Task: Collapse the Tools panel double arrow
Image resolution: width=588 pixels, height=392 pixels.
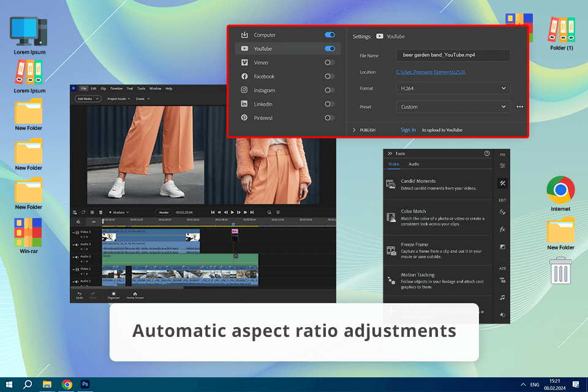Action: (x=390, y=153)
